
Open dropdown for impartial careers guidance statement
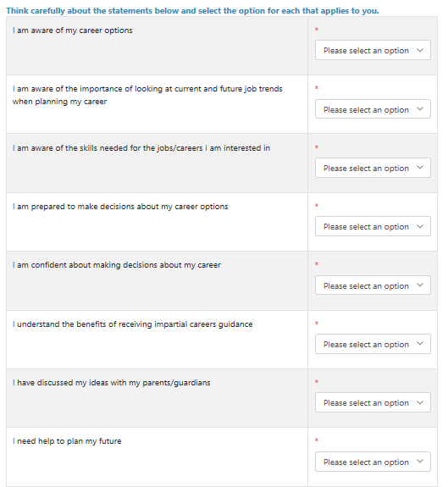coord(373,344)
